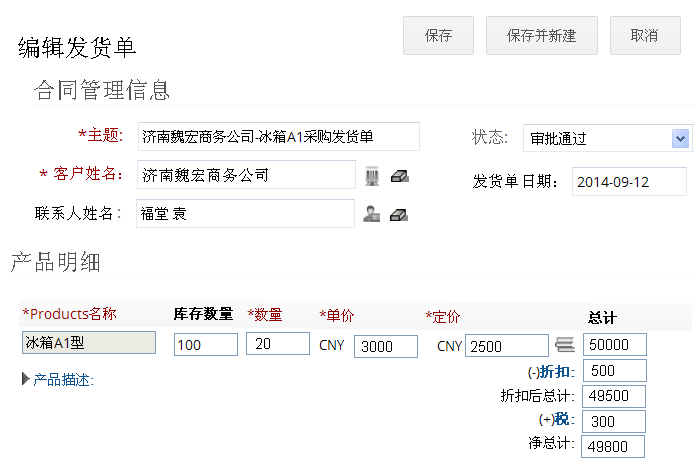Viewport: 700px width, 469px height.
Task: Click the price book icon beside list price
Action: pyautogui.click(x=565, y=346)
